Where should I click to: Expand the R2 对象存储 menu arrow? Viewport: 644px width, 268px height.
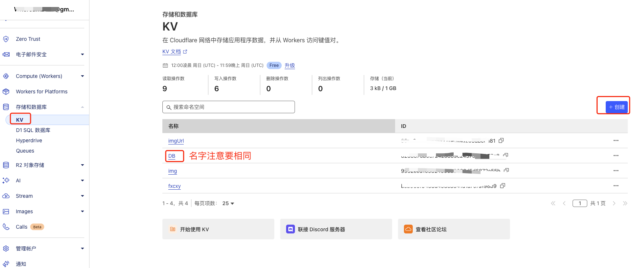pos(82,165)
